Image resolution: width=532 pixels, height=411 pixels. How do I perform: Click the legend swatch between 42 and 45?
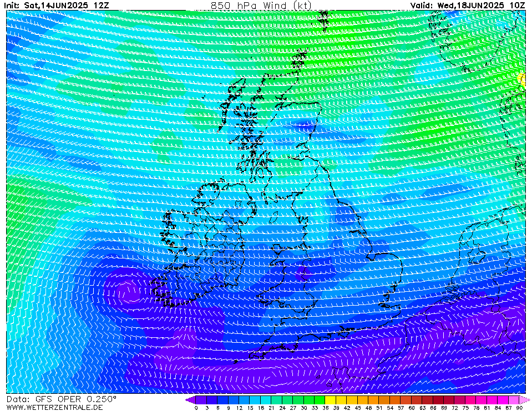pyautogui.click(x=352, y=400)
